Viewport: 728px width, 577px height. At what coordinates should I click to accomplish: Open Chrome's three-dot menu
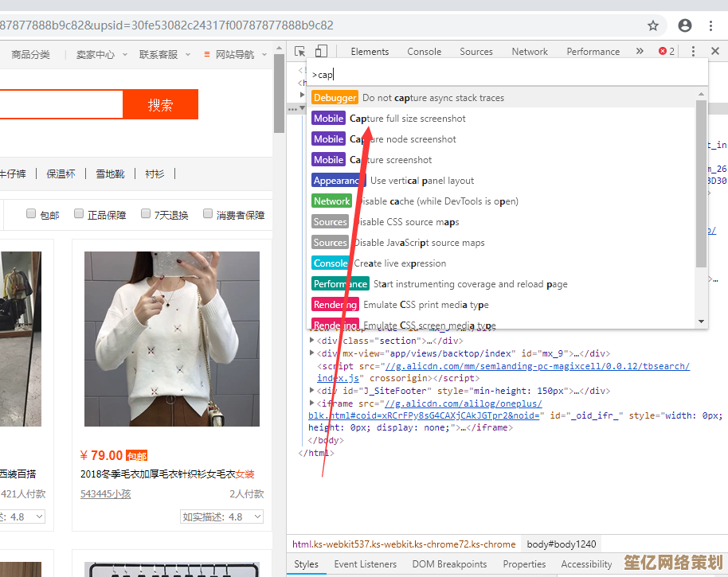(710, 25)
